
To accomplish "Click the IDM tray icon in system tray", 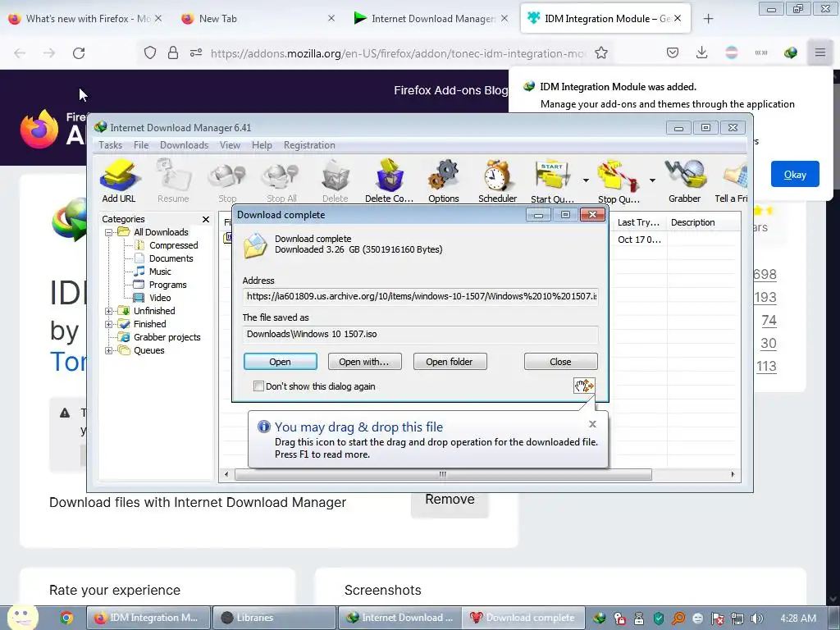I will [600, 619].
